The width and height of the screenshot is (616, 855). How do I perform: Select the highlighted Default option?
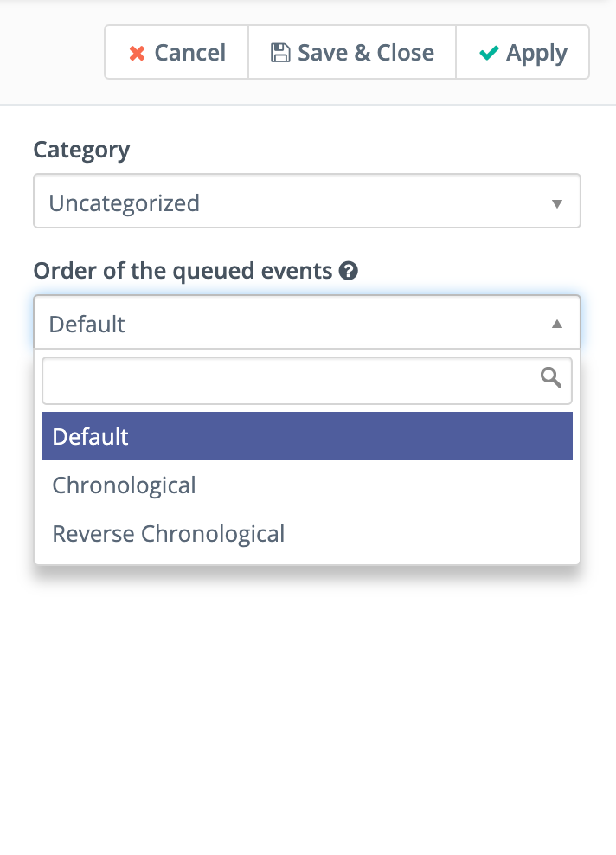tap(307, 436)
